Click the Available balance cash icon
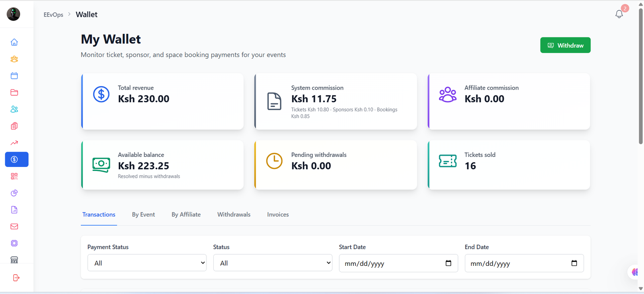Screen dimensions: 644x294 click(x=101, y=164)
